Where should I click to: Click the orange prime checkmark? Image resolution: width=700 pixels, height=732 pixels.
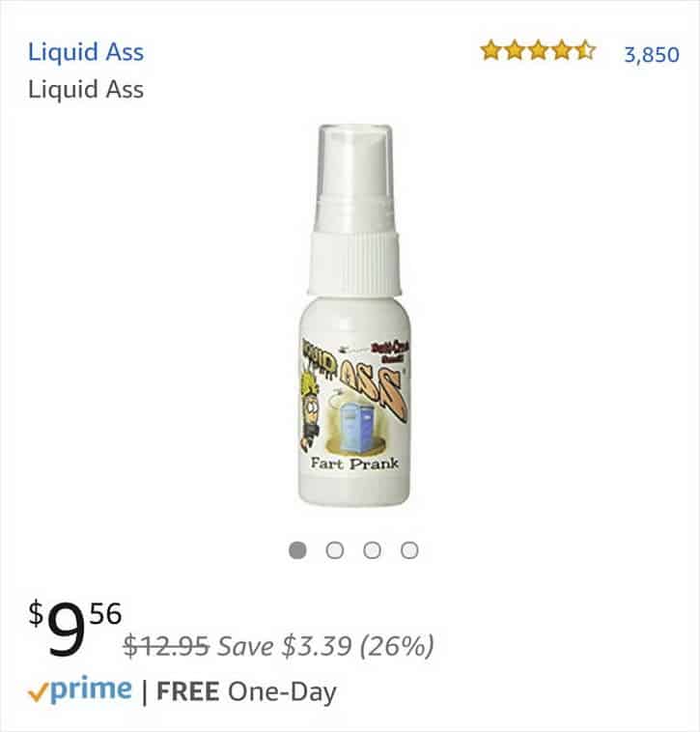[38, 692]
